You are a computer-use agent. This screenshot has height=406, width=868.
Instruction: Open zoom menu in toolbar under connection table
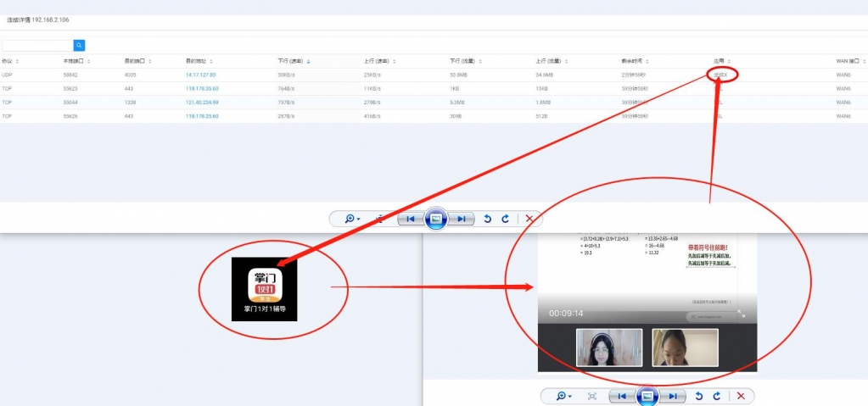coord(351,219)
